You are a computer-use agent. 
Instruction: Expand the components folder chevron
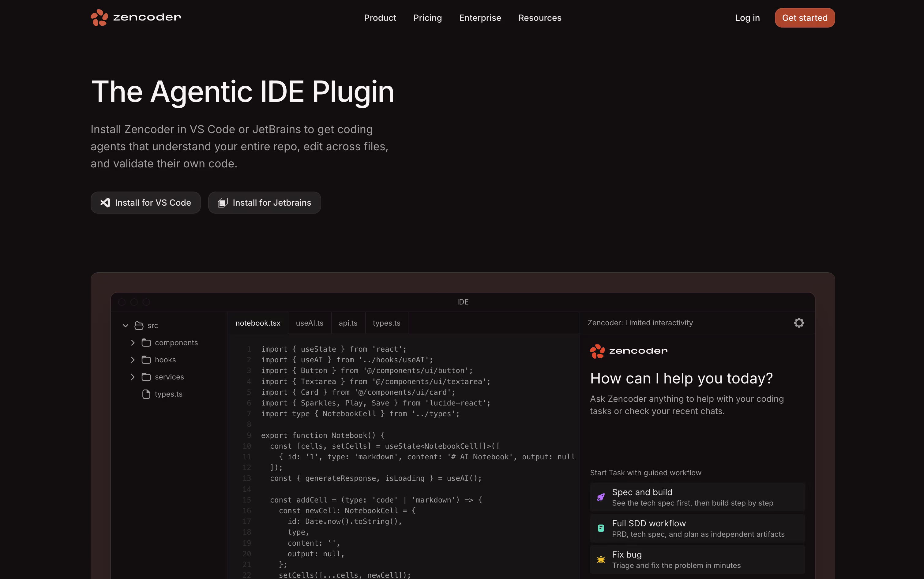point(133,343)
